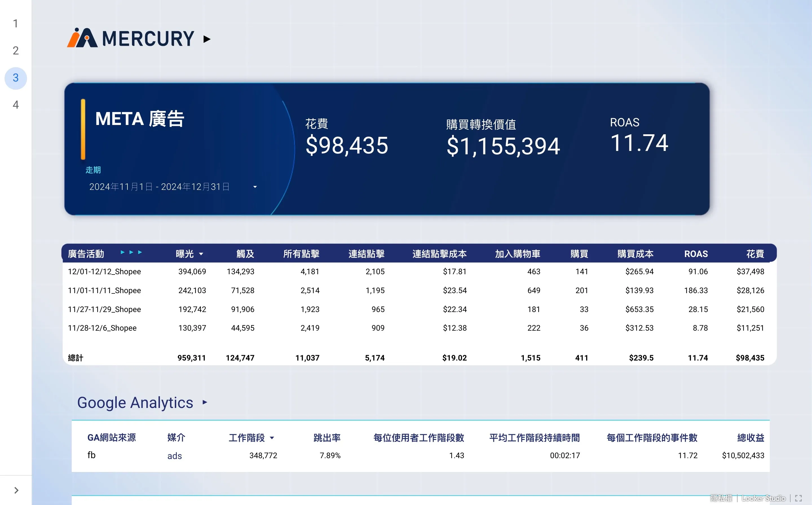Click the third drill-down arrow in table header
Image resolution: width=812 pixels, height=505 pixels.
point(140,253)
